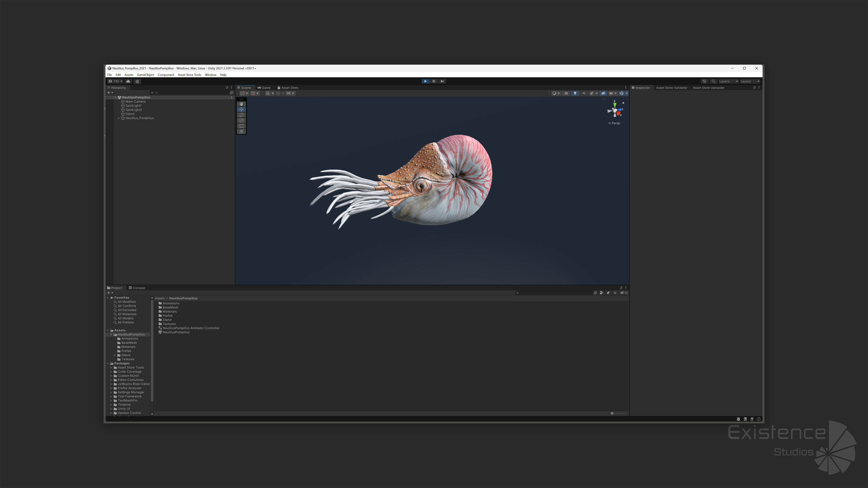Image resolution: width=868 pixels, height=488 pixels.
Task: Open the cloud services icon
Action: [128, 81]
